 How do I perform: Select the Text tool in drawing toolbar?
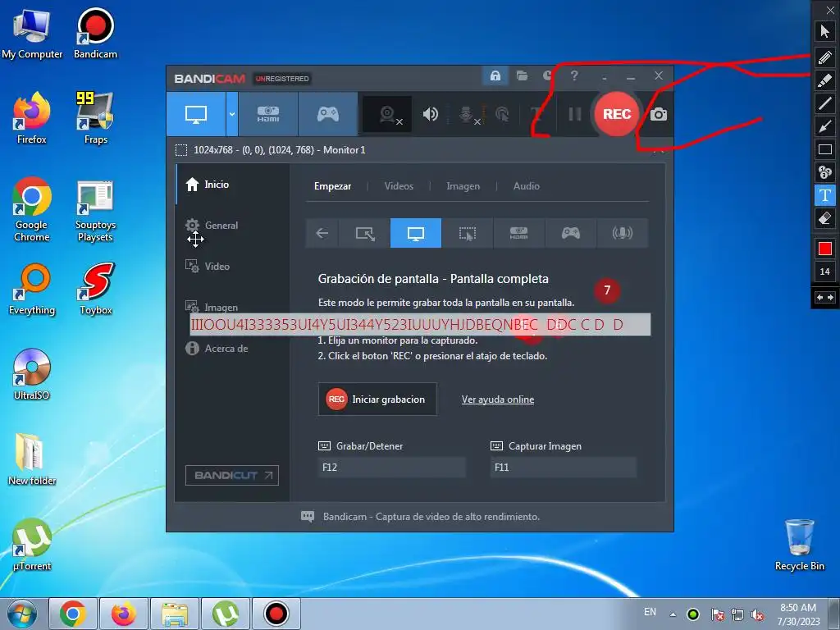click(825, 195)
